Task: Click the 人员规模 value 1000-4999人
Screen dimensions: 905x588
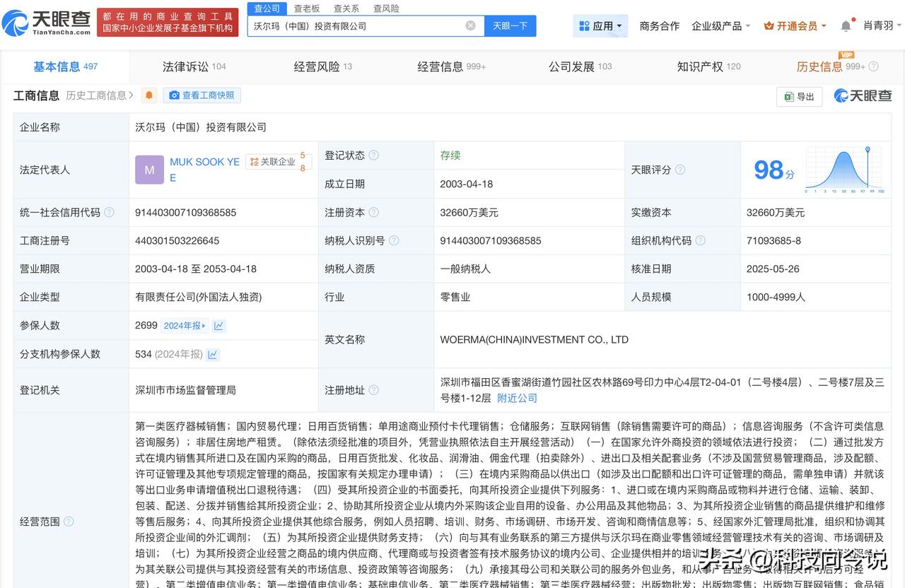Action: point(776,297)
